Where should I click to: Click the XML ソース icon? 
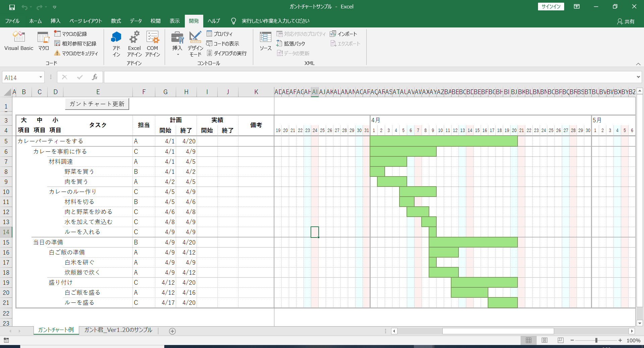(x=265, y=41)
